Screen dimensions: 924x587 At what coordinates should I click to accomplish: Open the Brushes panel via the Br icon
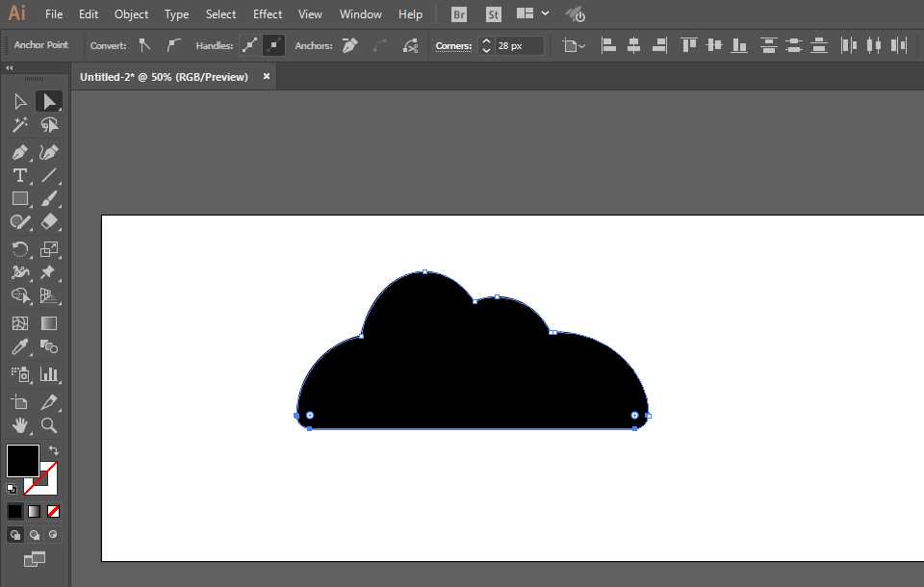coord(458,13)
